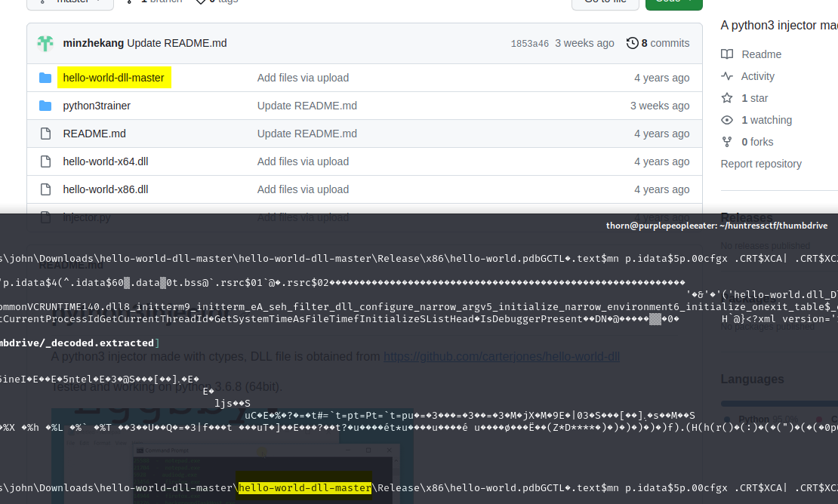
Task: Open the minzhekang author profile link
Action: click(94, 43)
